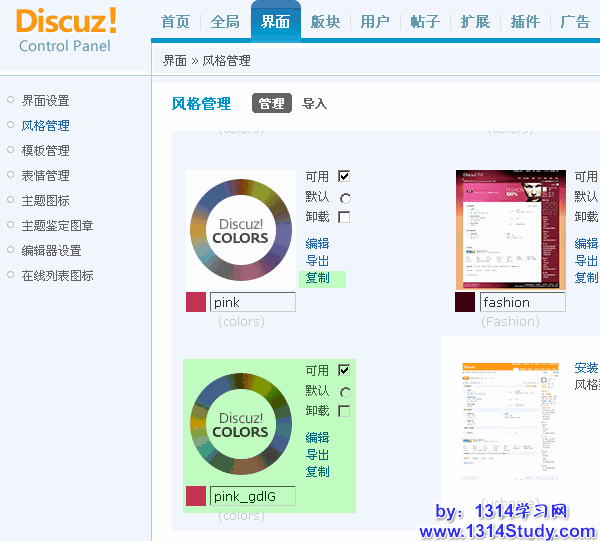The height and width of the screenshot is (541, 600).
Task: Toggle the 可用 checkbox for the pink style
Action: pos(344,177)
